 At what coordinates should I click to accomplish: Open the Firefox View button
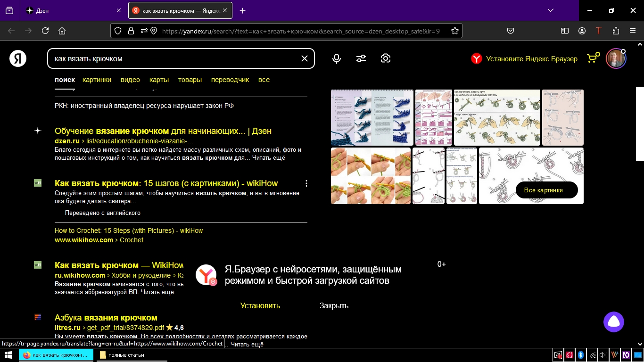click(x=9, y=10)
